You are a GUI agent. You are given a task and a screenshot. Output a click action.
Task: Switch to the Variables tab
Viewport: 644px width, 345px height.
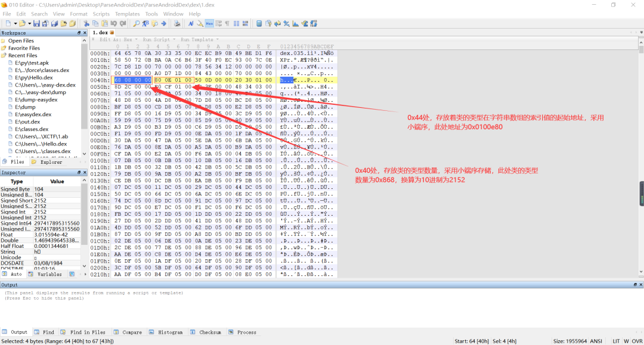[45, 274]
